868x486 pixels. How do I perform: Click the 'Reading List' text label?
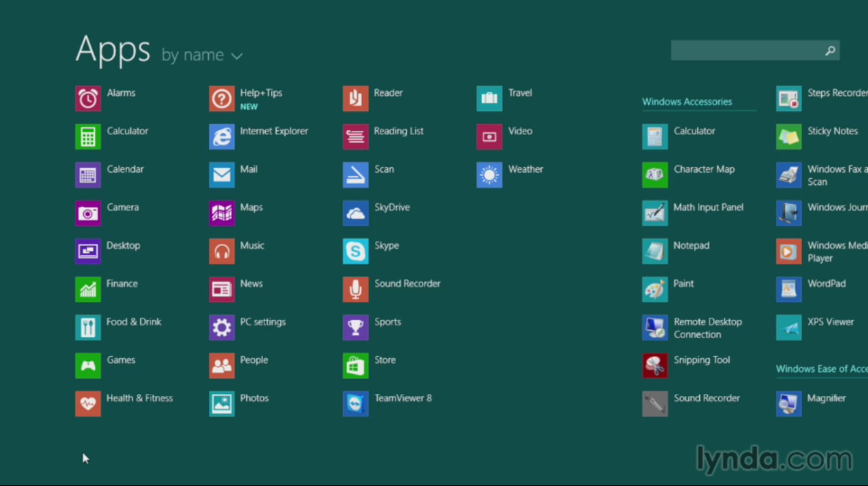point(399,131)
